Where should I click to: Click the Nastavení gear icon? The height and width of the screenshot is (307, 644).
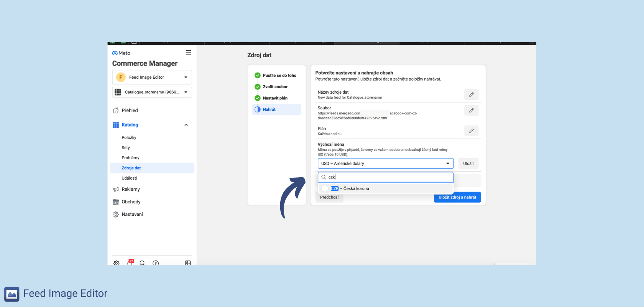click(x=116, y=215)
